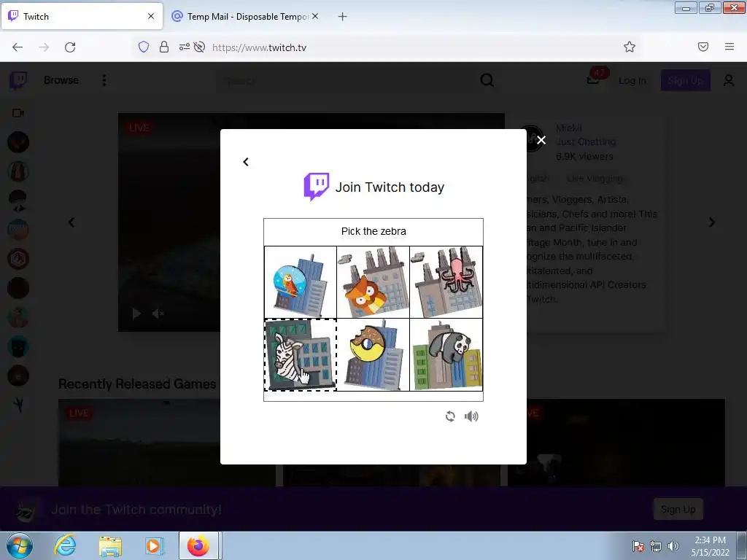The height and width of the screenshot is (560, 747).
Task: Select the pink octopus image
Action: click(x=446, y=282)
